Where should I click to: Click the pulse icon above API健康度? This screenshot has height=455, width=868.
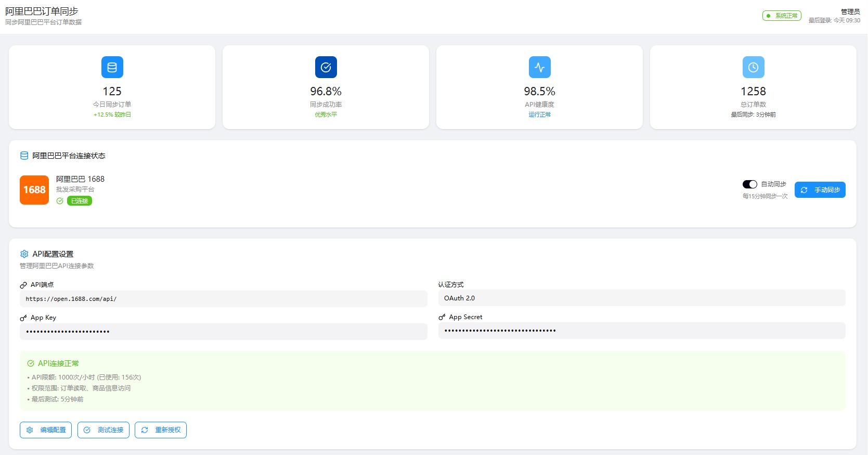[x=539, y=67]
